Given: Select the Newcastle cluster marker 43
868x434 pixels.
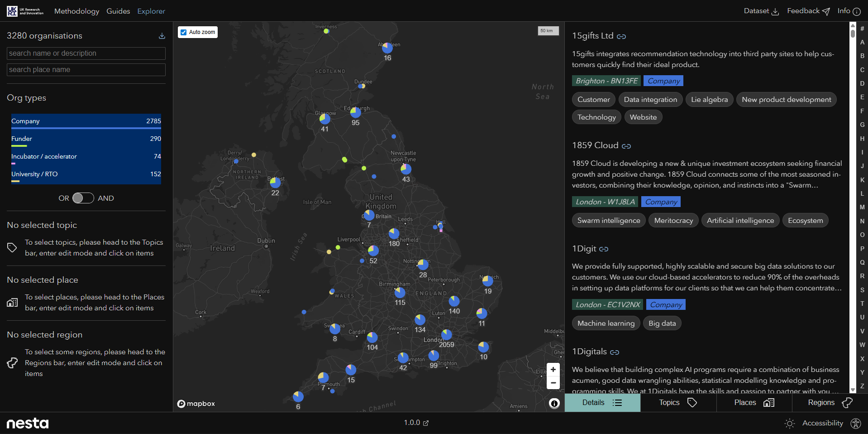Looking at the screenshot, I should point(406,169).
